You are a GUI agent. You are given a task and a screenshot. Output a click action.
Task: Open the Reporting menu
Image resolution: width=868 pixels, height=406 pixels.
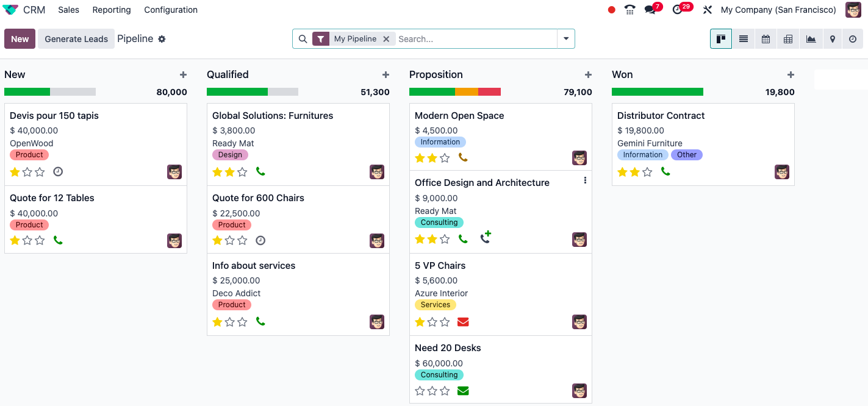(x=112, y=10)
